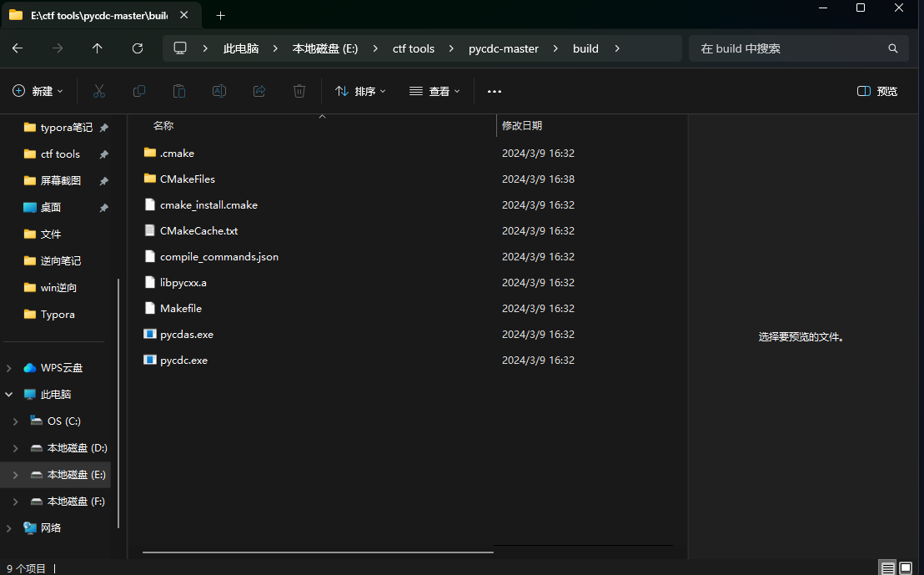Image resolution: width=924 pixels, height=575 pixels.
Task: Switch to details list view icon
Action: pos(887,568)
